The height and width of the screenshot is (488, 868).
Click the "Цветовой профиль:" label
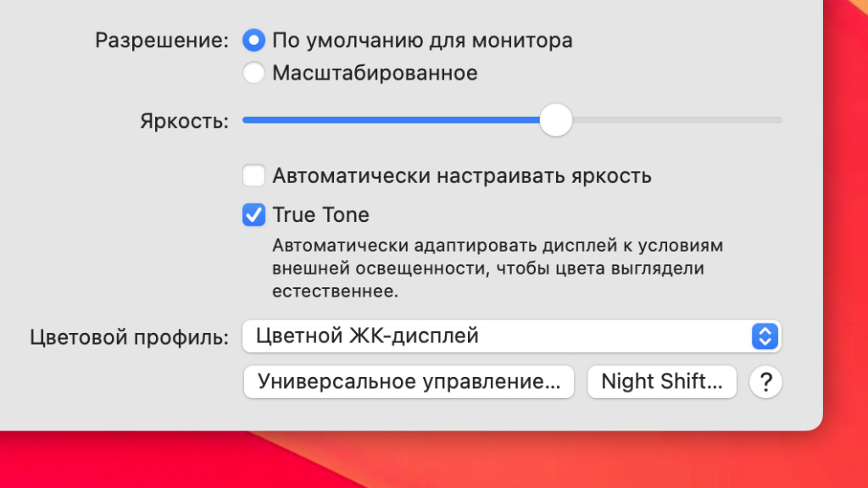pyautogui.click(x=130, y=337)
